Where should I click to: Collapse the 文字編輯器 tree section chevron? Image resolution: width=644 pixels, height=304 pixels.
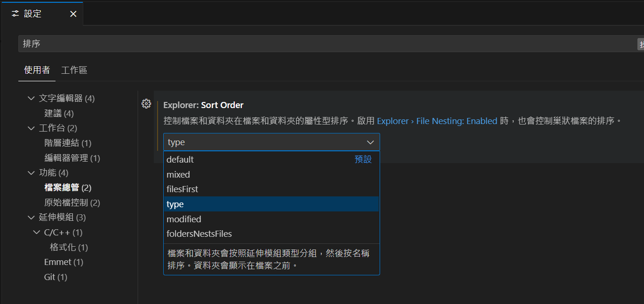click(x=31, y=98)
